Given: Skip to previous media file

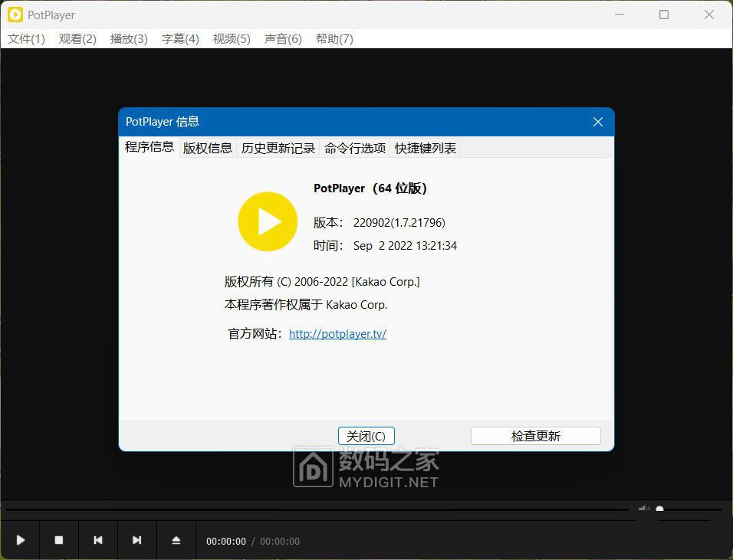Looking at the screenshot, I should tap(97, 541).
